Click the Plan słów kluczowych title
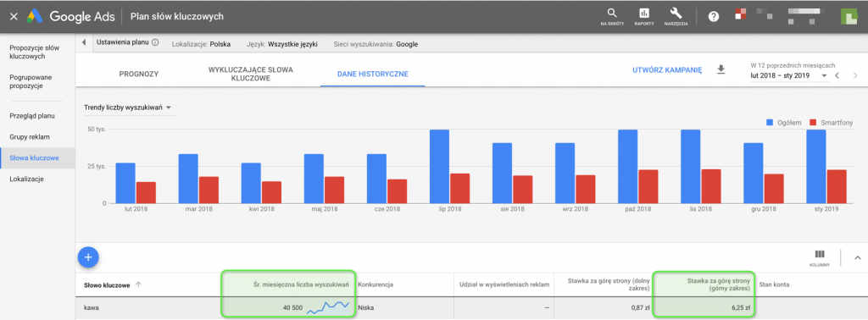 pyautogui.click(x=176, y=17)
